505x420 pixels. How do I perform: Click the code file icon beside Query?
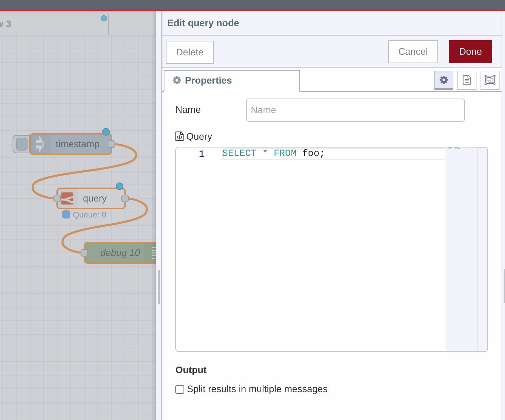[179, 136]
